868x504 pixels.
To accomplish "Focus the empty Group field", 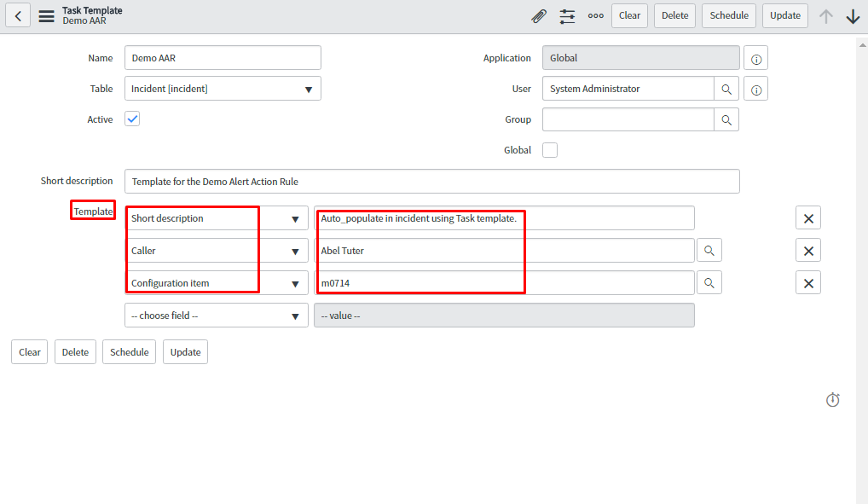I will click(628, 119).
